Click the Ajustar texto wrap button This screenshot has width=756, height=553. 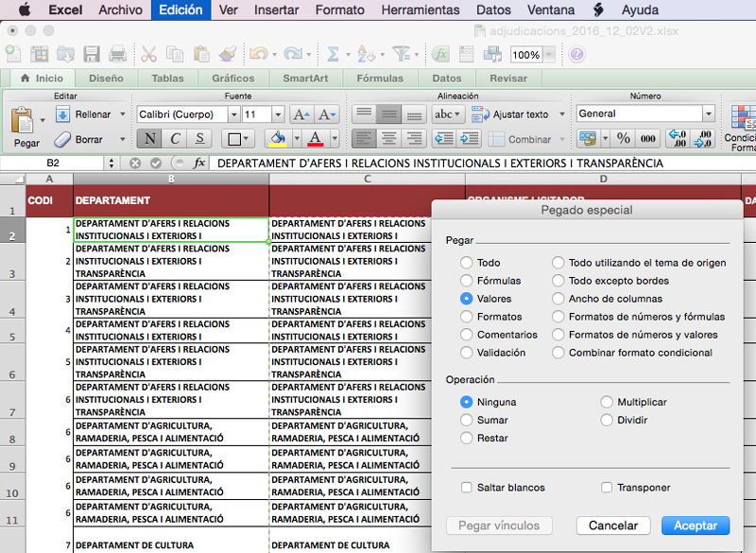510,114
